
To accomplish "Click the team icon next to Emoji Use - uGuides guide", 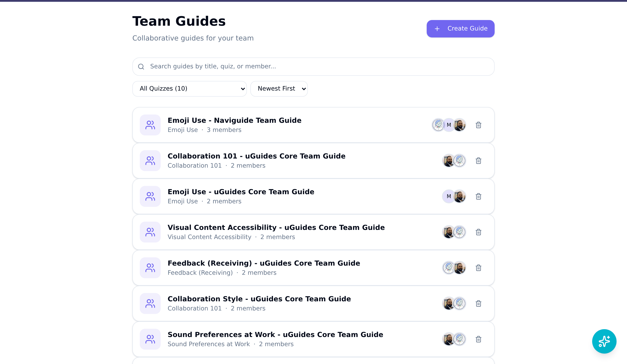I will click(x=150, y=196).
